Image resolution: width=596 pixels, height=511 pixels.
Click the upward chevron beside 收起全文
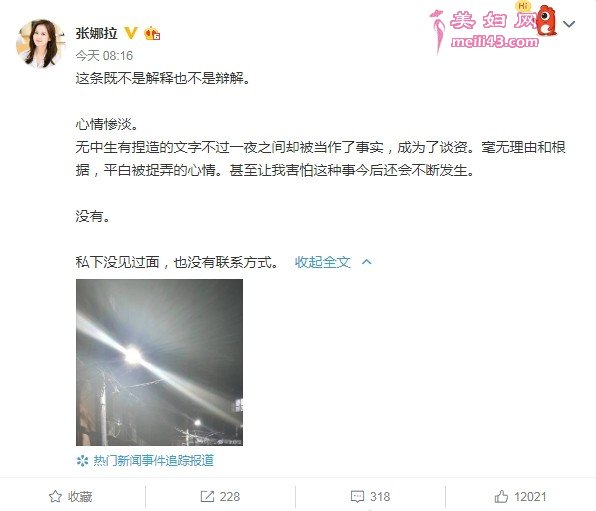click(x=367, y=262)
